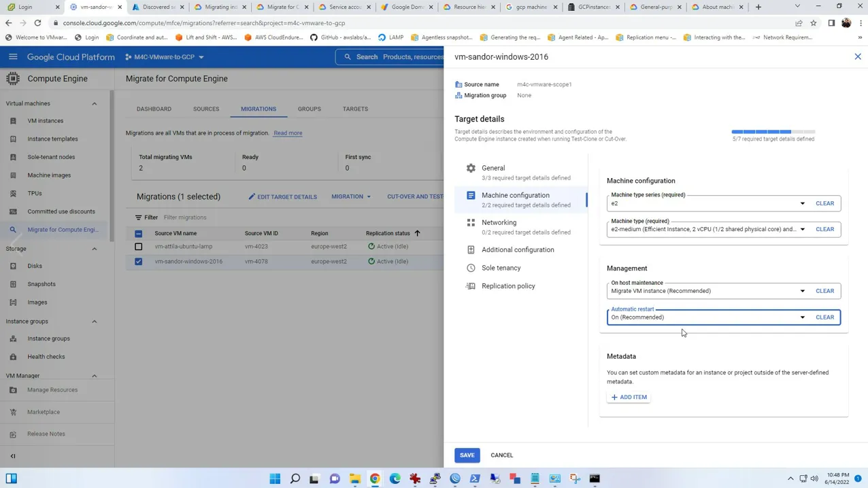Viewport: 868px width, 488px height.
Task: Open Microsoft Edge from the taskbar
Action: point(395,478)
